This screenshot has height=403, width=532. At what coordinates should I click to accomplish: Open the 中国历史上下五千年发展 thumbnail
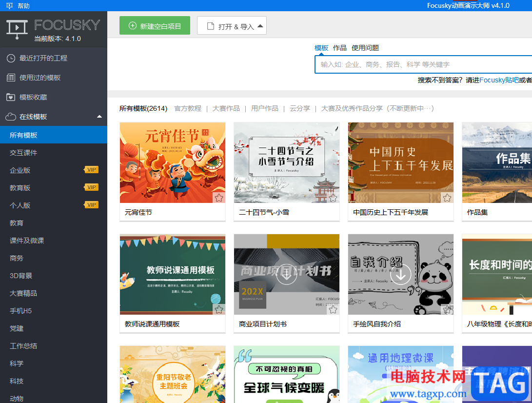401,162
